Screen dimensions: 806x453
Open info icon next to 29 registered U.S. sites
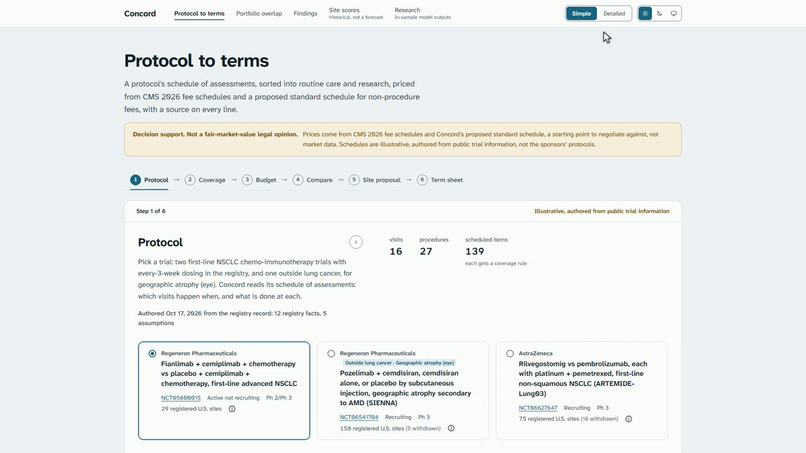[232, 409]
